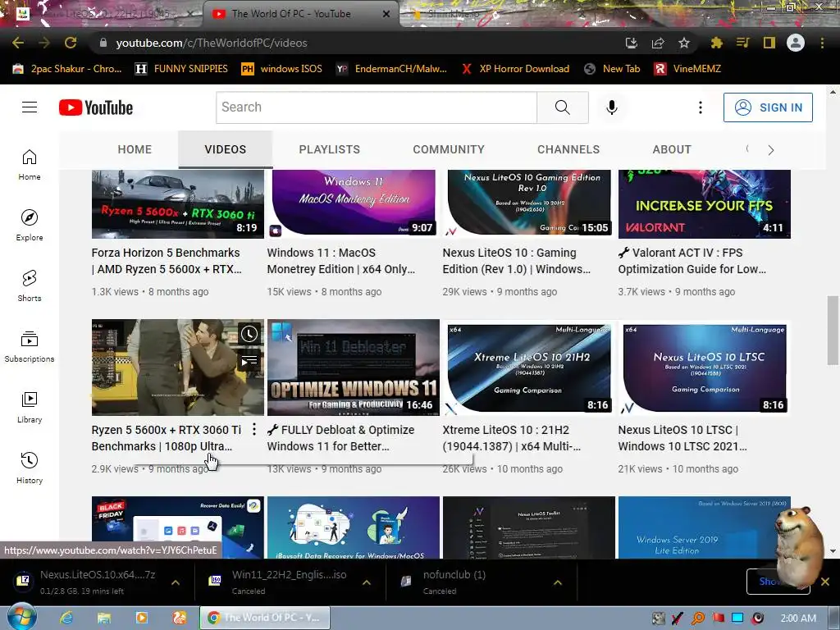
Task: Open FUNNY SNIPPIES bookmark
Action: pos(181,69)
